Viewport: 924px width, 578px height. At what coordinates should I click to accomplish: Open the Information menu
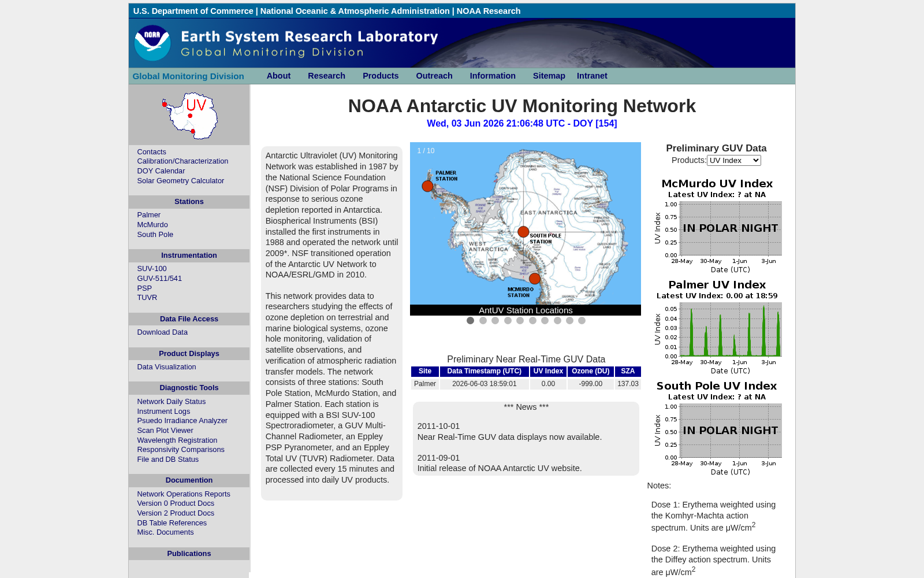click(x=493, y=76)
